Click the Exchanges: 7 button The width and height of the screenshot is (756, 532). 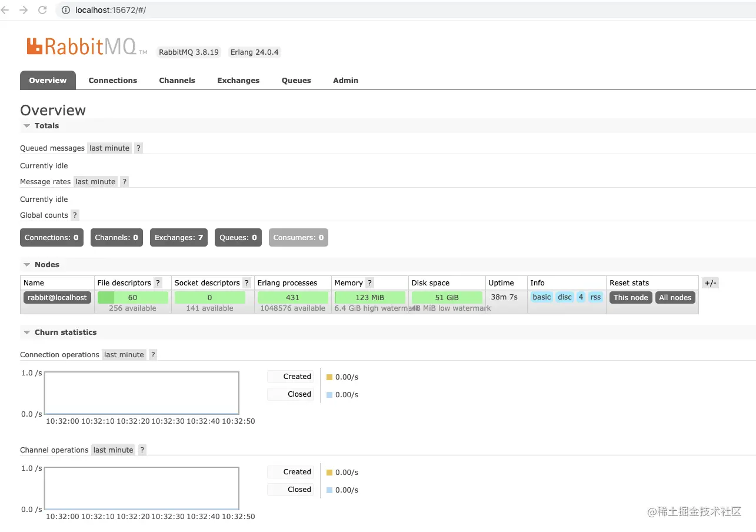point(179,238)
